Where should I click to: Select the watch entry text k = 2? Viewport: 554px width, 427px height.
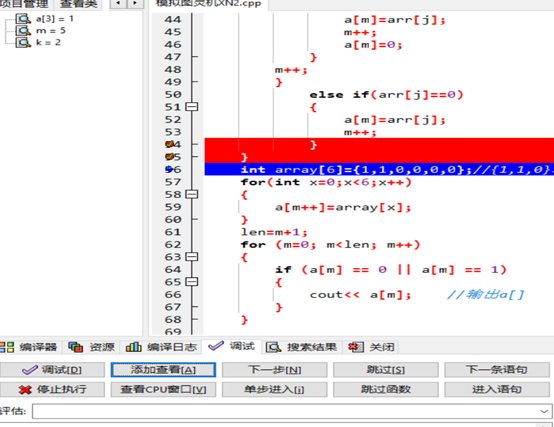(x=48, y=42)
